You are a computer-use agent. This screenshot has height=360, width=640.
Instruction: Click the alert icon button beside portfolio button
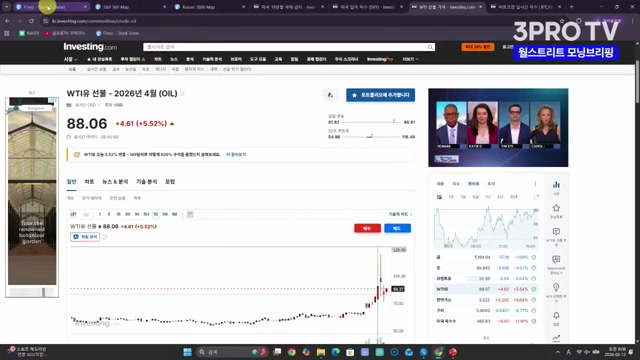click(x=330, y=95)
